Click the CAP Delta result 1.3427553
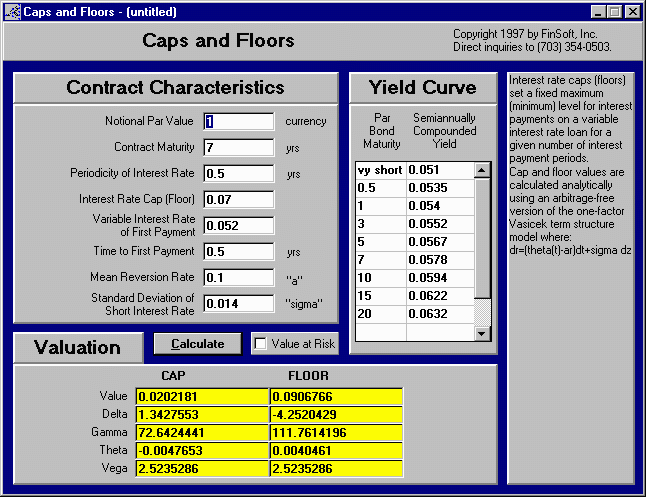The height and width of the screenshot is (497, 646). click(202, 415)
